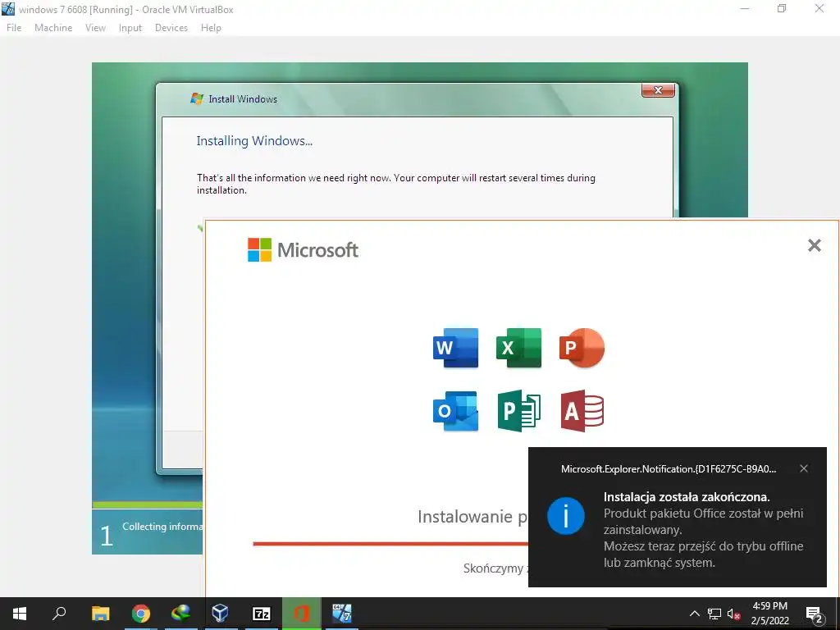Image resolution: width=840 pixels, height=630 pixels.
Task: Open taskbar search magnifier
Action: [x=59, y=614]
